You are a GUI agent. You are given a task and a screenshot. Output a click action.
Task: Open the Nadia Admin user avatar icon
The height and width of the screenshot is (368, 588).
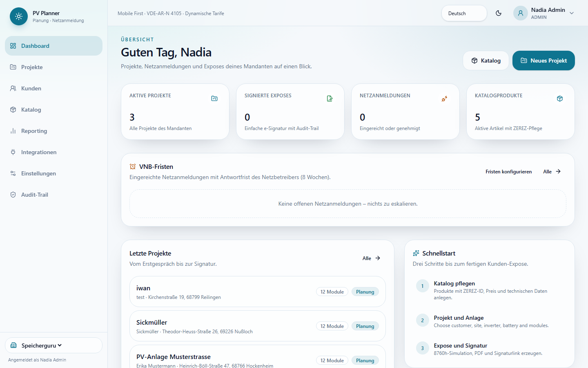click(x=521, y=13)
